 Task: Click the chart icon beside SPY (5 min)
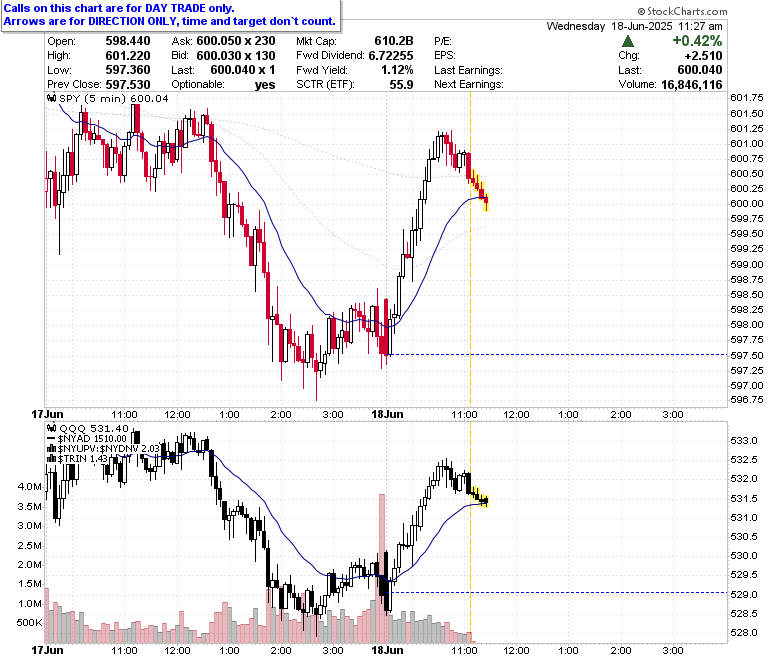(52, 98)
